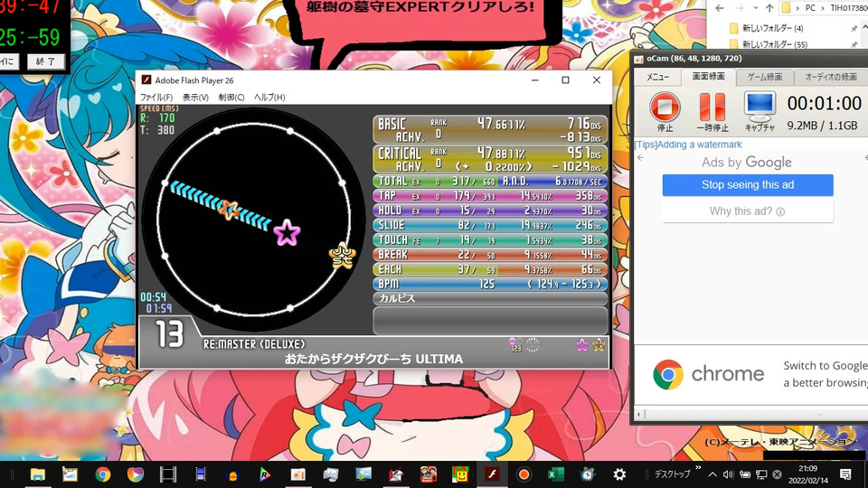
Task: Click the dotted circle icon in bottom bar
Action: coord(532,345)
